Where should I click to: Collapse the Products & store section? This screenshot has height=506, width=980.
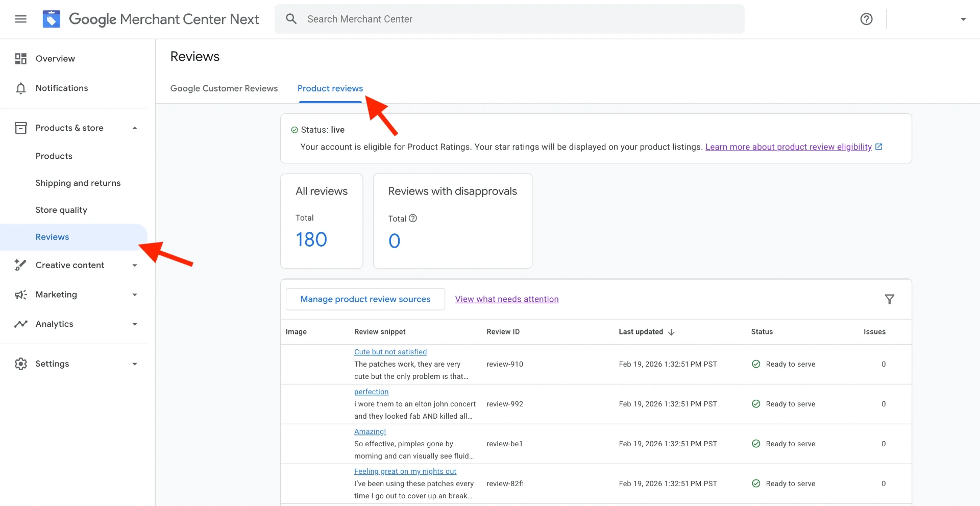(x=135, y=128)
